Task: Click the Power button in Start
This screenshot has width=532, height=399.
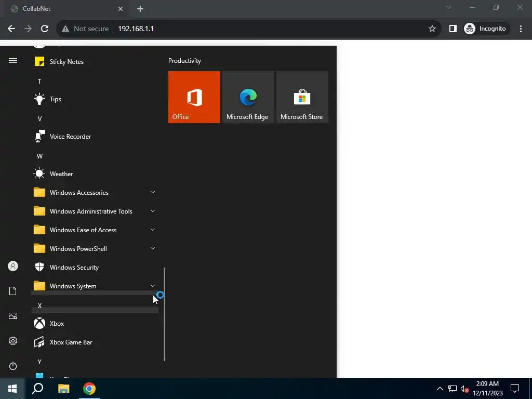Action: point(13,366)
